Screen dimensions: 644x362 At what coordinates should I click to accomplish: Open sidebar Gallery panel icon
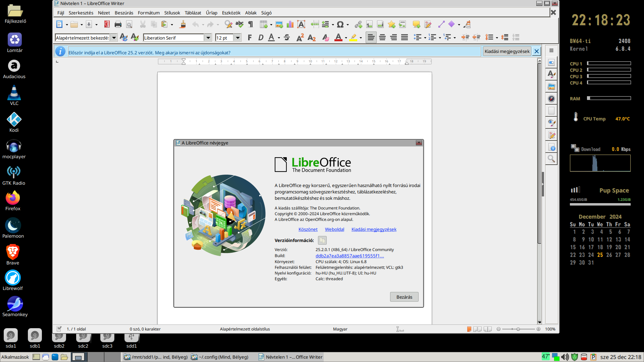551,87
